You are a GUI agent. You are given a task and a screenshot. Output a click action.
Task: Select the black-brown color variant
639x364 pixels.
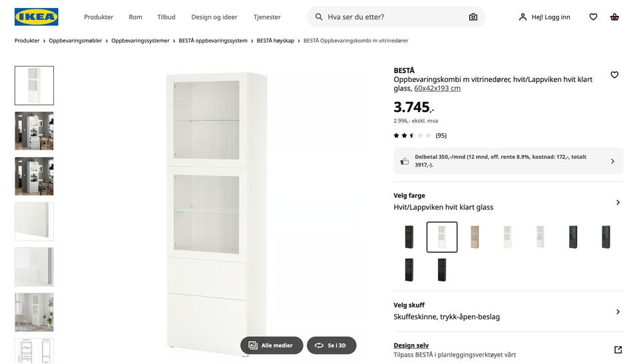pyautogui.click(x=409, y=237)
